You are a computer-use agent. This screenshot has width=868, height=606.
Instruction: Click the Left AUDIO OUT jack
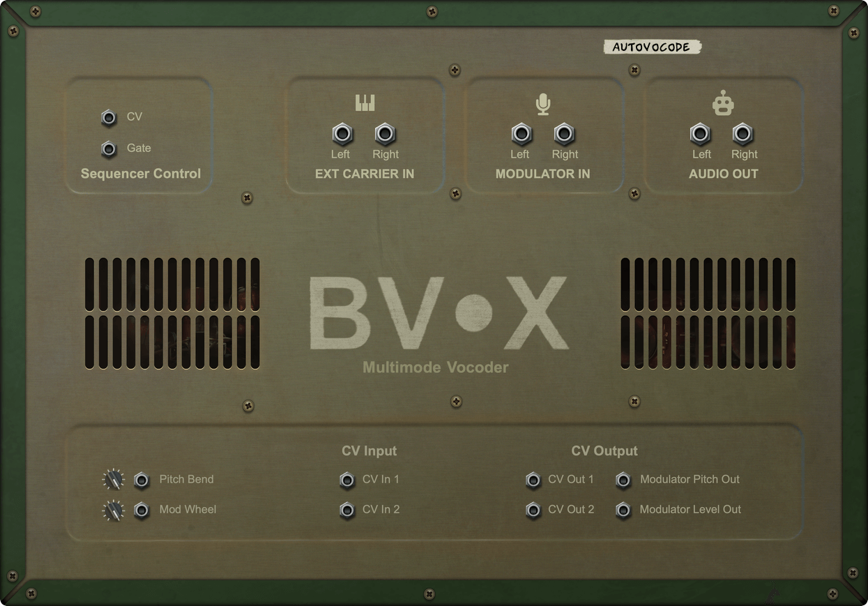coord(701,133)
